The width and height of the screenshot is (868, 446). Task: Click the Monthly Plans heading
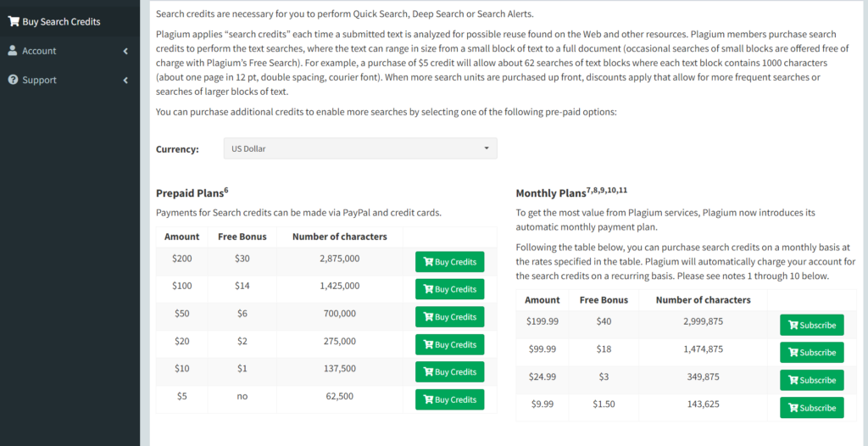click(571, 192)
